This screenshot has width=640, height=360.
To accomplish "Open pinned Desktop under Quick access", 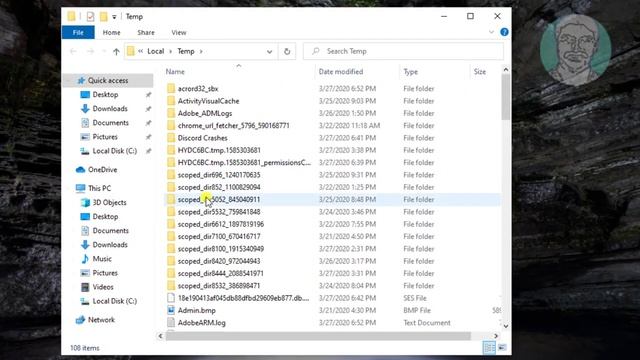I will pyautogui.click(x=105, y=94).
